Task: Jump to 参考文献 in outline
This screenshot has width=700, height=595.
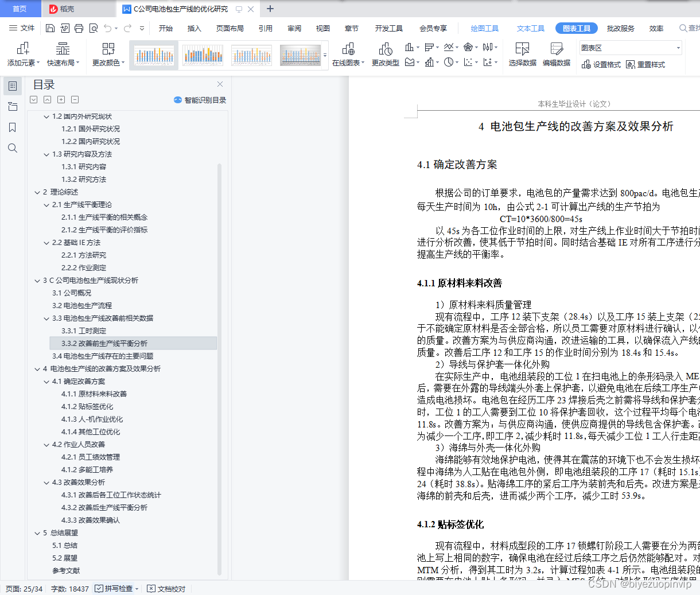Action: 66,571
